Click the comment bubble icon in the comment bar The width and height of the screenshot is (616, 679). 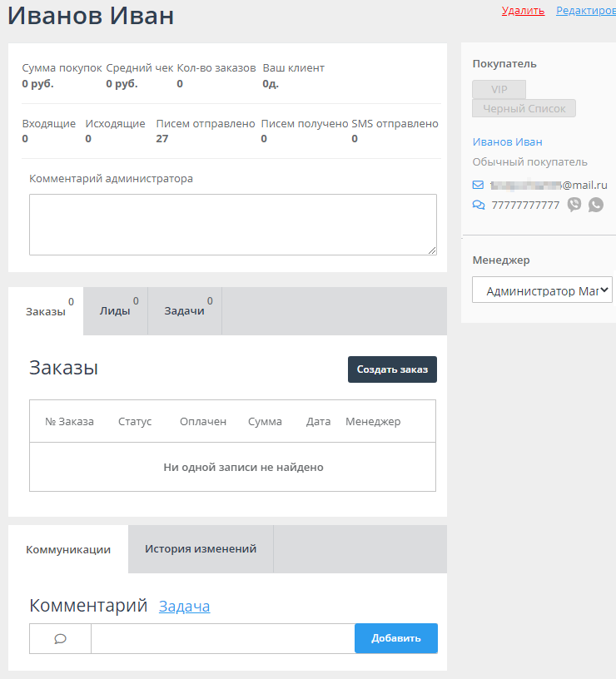(59, 638)
